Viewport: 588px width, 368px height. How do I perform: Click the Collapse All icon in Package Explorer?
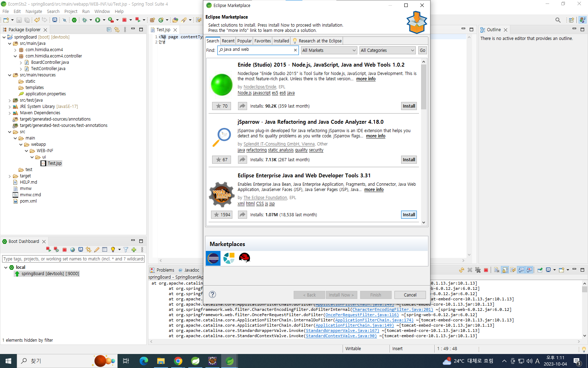109,30
